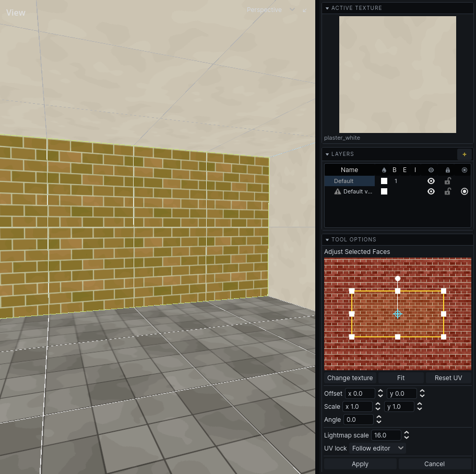476x474 pixels.
Task: Click the Fit button
Action: [x=401, y=378]
